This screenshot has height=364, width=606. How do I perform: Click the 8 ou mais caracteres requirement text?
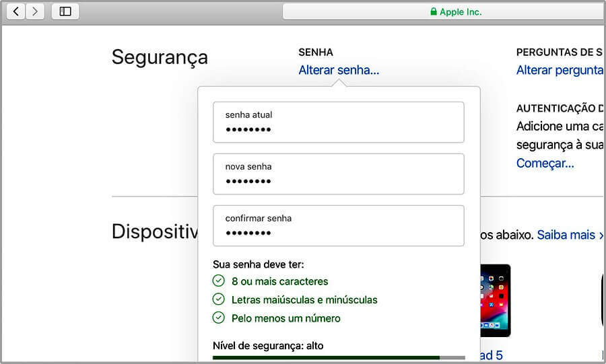(x=280, y=281)
